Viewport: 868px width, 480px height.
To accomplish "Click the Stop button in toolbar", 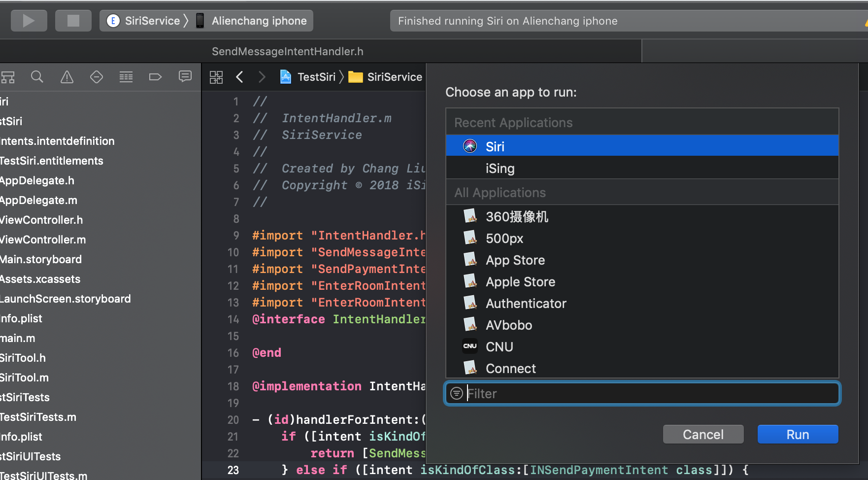I will pyautogui.click(x=73, y=21).
